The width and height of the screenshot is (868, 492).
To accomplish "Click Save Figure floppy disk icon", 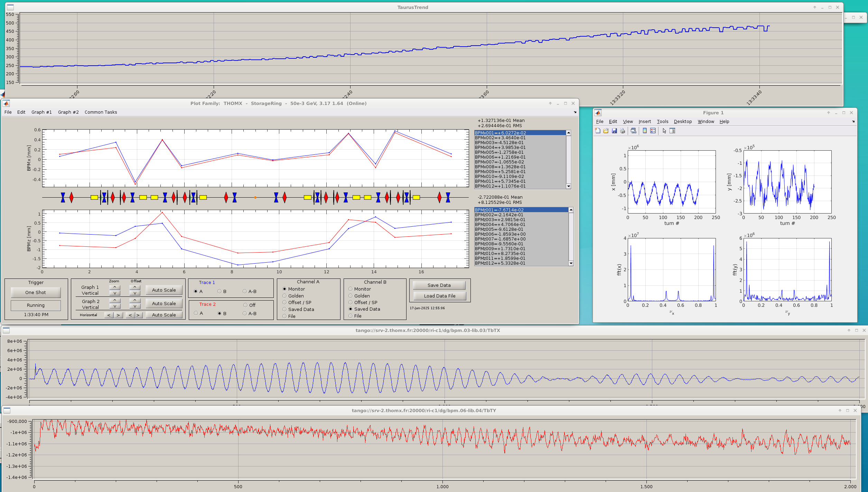I will point(614,131).
